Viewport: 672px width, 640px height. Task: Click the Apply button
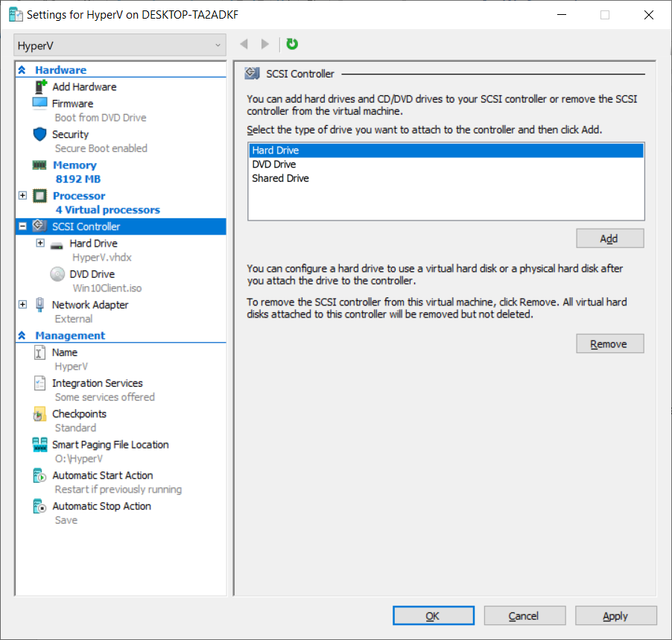[x=615, y=616]
